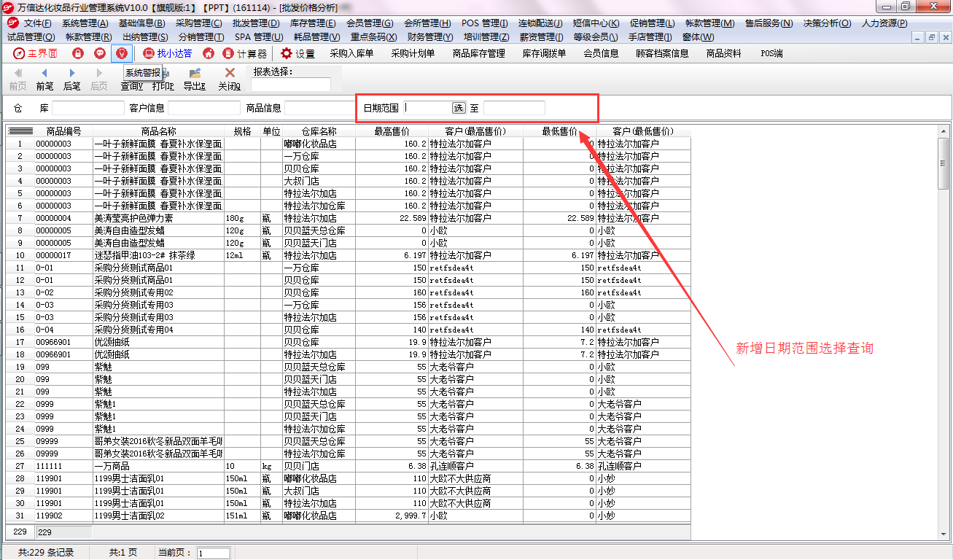Select row number 17 header cell
The width and height of the screenshot is (953, 560).
tap(20, 342)
